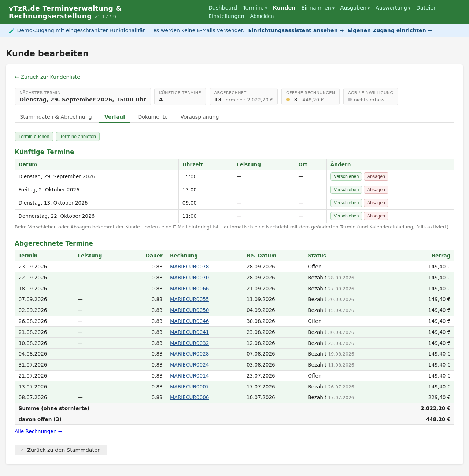Open Dateien in the navigation
The width and height of the screenshot is (469, 476).
[x=426, y=8]
